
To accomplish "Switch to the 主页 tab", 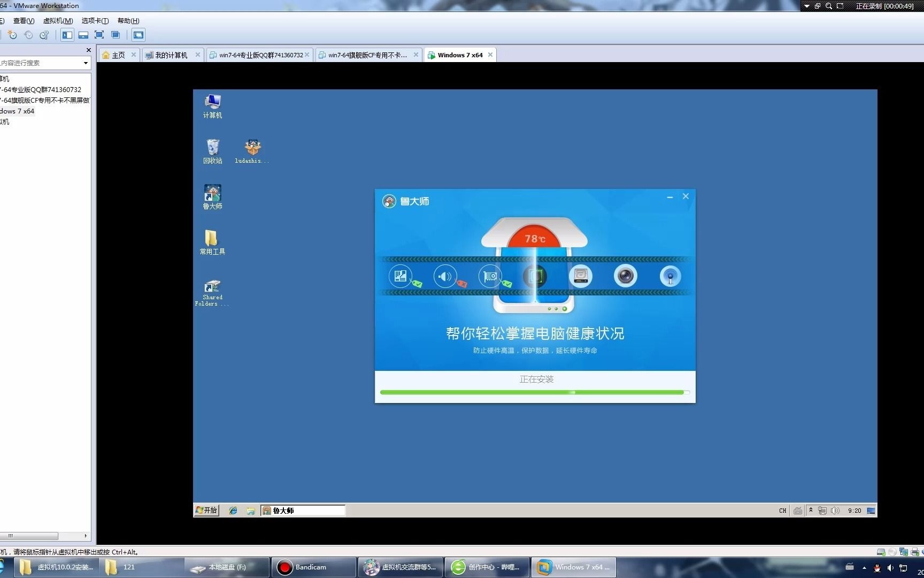I will (118, 55).
